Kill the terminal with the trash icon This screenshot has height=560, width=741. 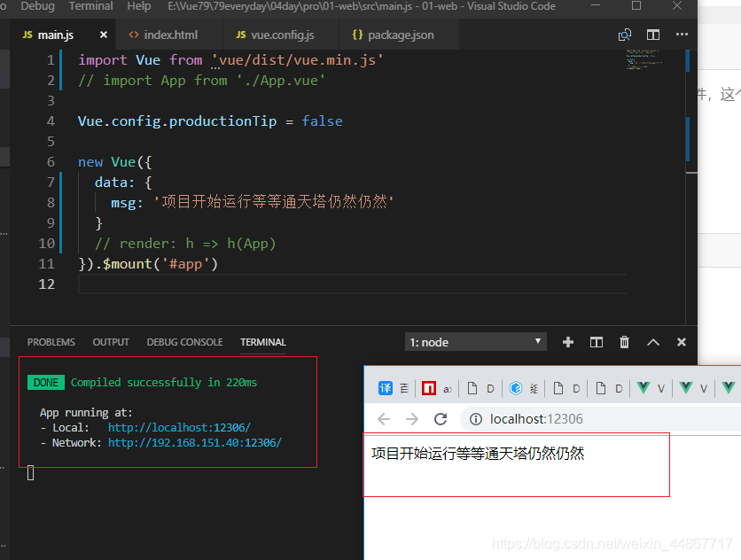pyautogui.click(x=624, y=342)
